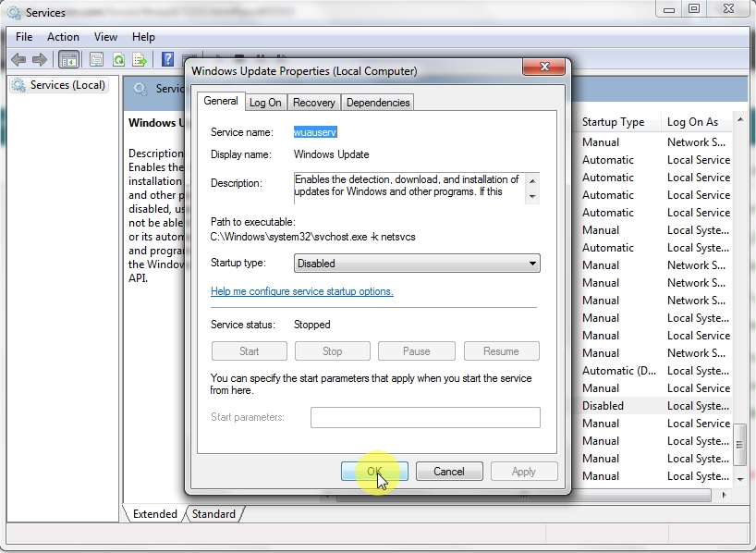Click the Description box scroll-down arrow
This screenshot has width=756, height=553.
click(x=532, y=196)
